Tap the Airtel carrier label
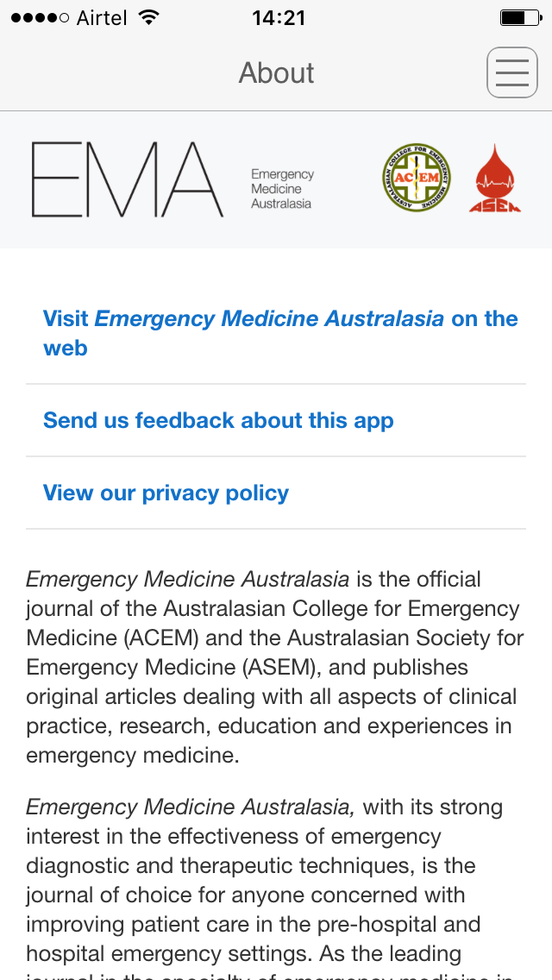The width and height of the screenshot is (552, 980). click(102, 18)
